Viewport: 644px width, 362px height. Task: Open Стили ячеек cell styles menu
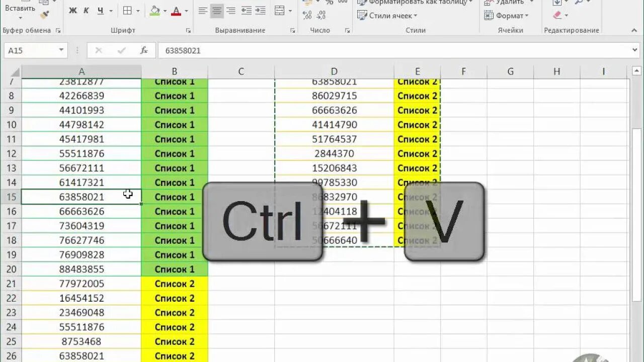click(x=387, y=16)
